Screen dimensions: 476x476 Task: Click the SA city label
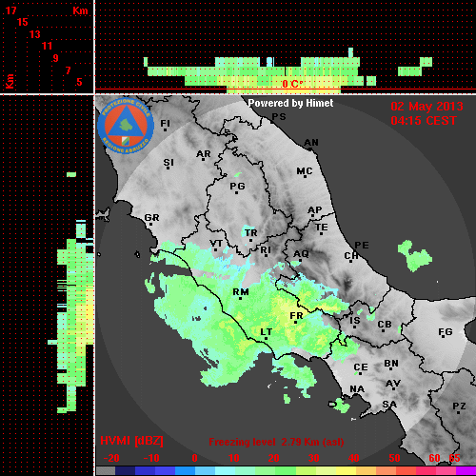click(x=389, y=405)
